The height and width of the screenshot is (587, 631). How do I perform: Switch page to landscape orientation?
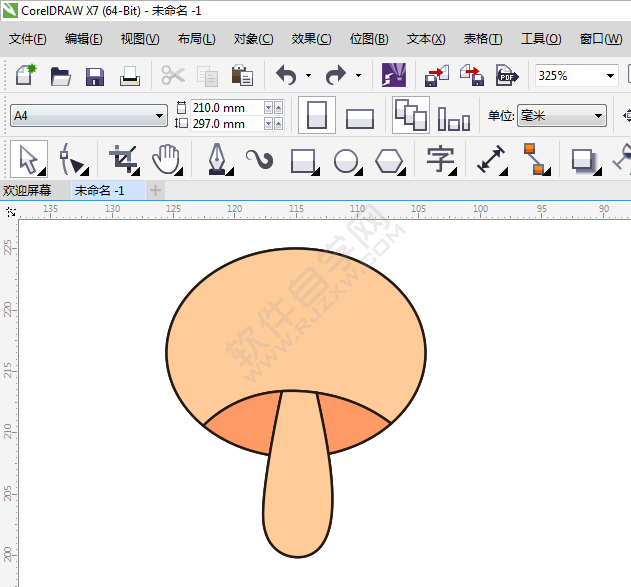pos(360,117)
